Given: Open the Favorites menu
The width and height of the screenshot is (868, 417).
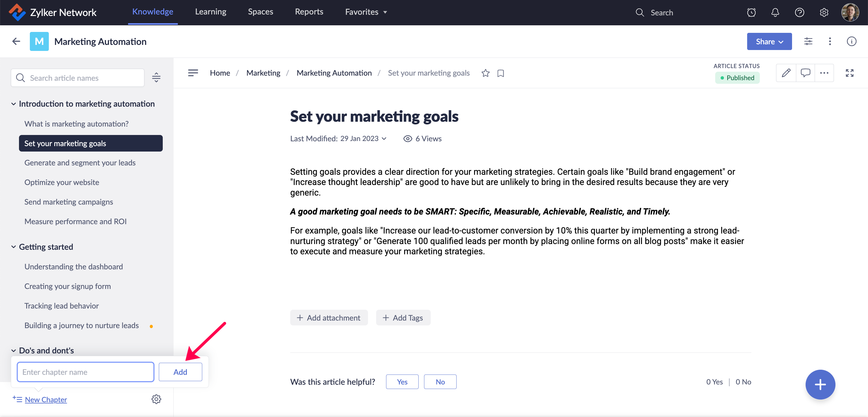Looking at the screenshot, I should pyautogui.click(x=366, y=12).
